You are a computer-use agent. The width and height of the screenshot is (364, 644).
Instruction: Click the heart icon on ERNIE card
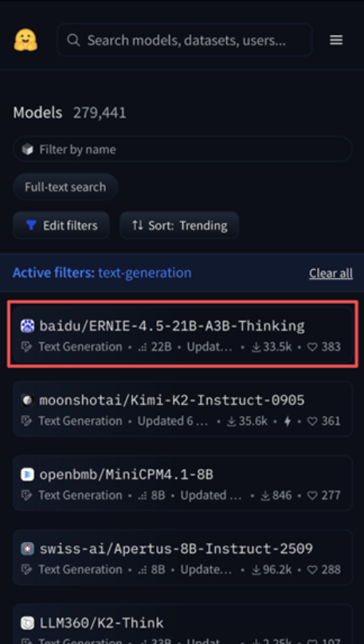tap(313, 347)
